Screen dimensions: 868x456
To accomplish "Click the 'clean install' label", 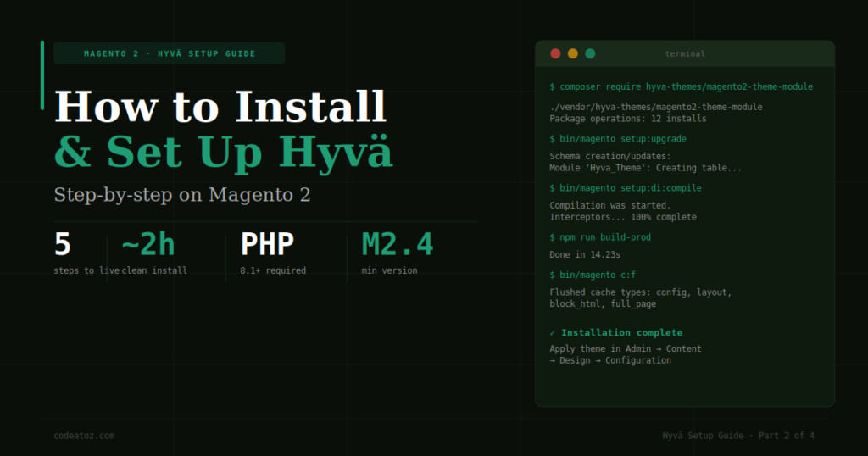I will 154,270.
